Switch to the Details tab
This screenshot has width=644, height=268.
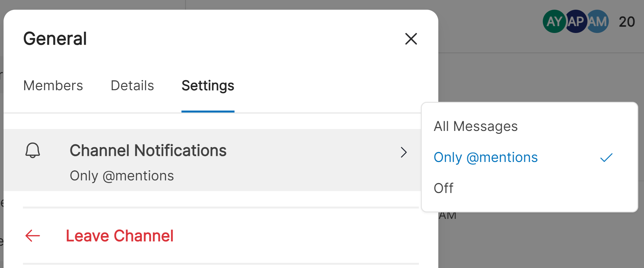pyautogui.click(x=132, y=86)
